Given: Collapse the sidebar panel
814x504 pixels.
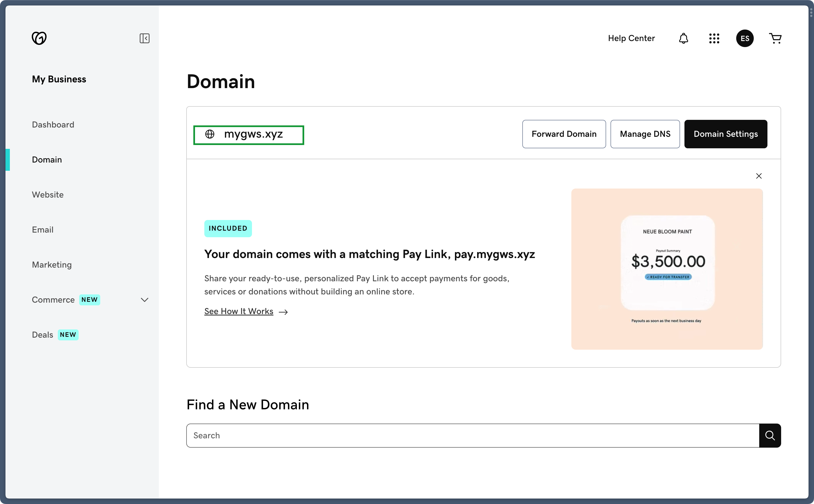Looking at the screenshot, I should pyautogui.click(x=144, y=38).
